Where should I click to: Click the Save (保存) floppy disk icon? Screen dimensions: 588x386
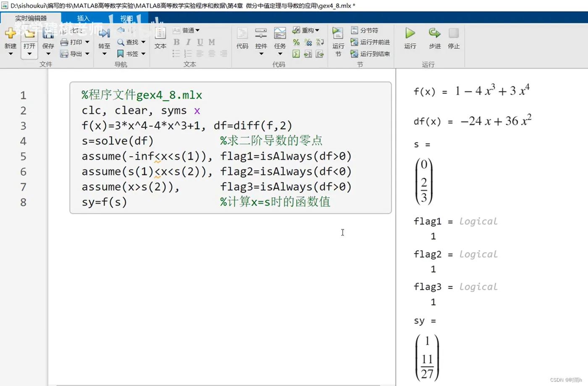click(48, 33)
